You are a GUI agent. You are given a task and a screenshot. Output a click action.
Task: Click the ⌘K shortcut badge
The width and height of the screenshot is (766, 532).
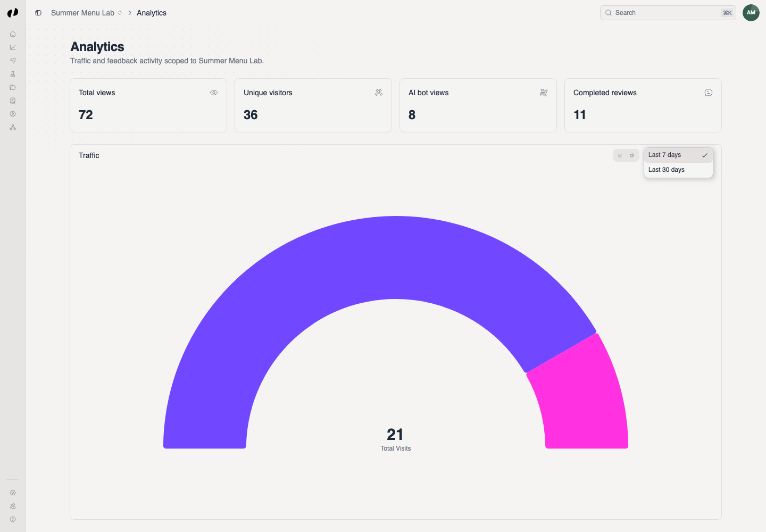pyautogui.click(x=727, y=13)
